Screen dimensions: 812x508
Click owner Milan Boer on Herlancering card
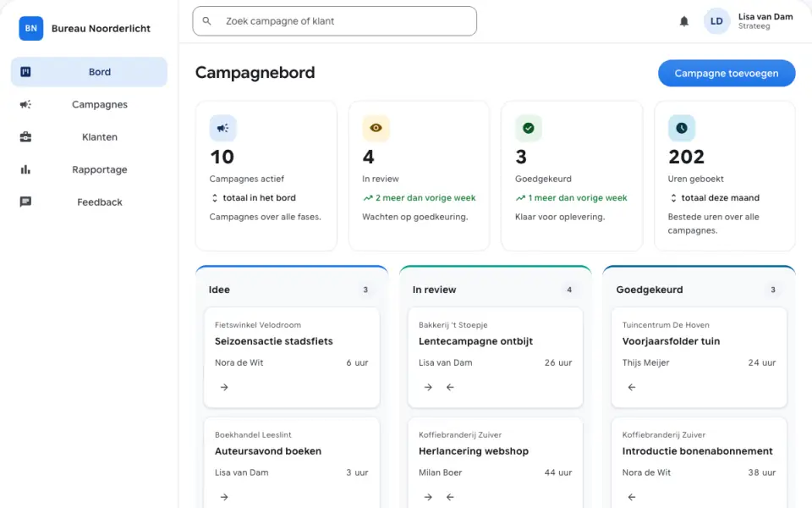(x=440, y=472)
